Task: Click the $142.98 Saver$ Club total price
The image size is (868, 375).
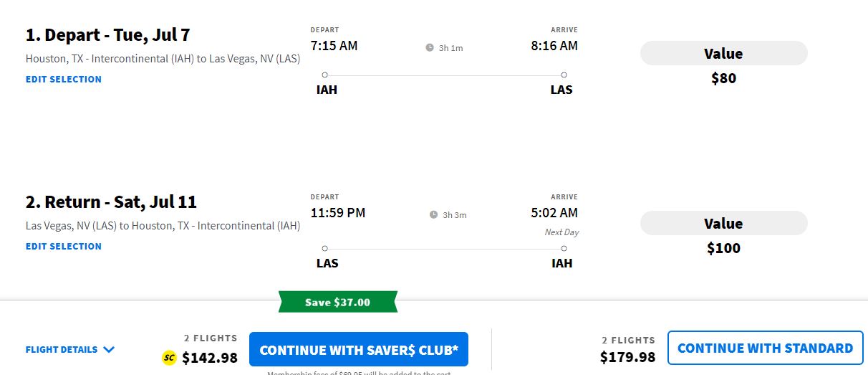Action: pos(210,358)
